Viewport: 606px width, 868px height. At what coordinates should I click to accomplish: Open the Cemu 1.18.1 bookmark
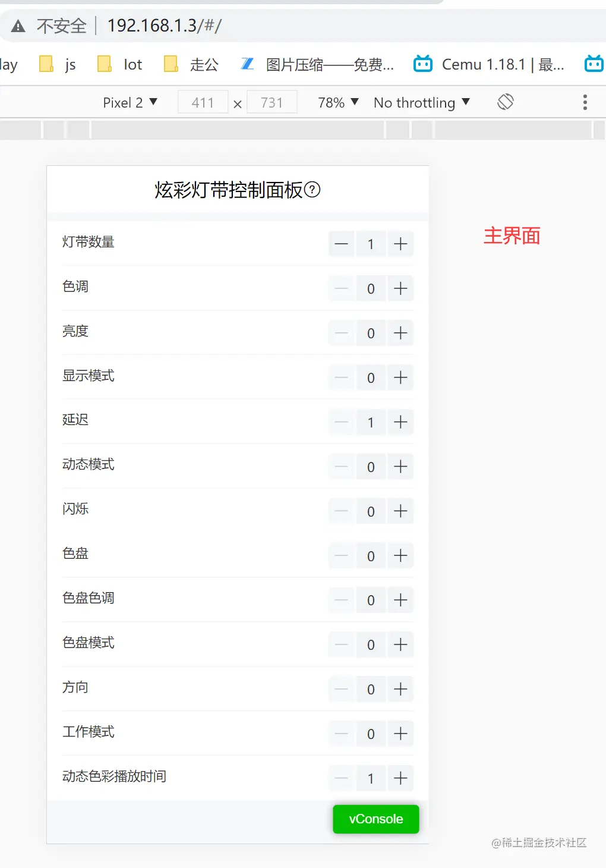point(489,64)
